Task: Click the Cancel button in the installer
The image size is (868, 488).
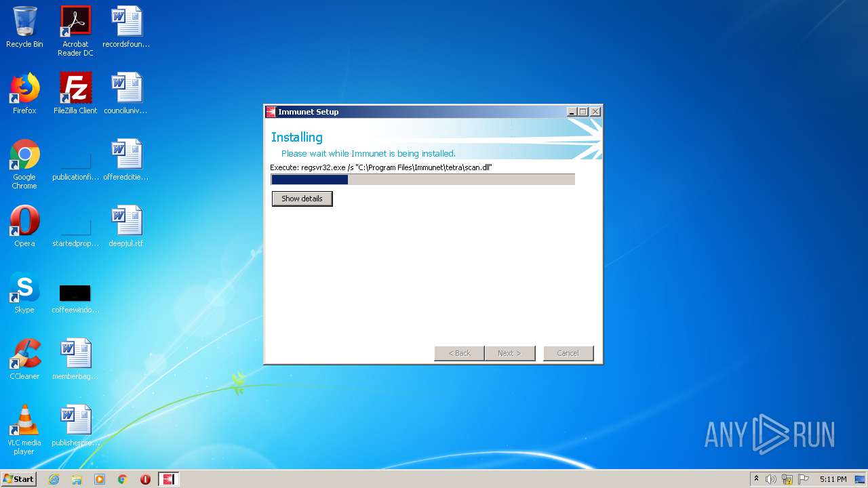Action: (568, 353)
